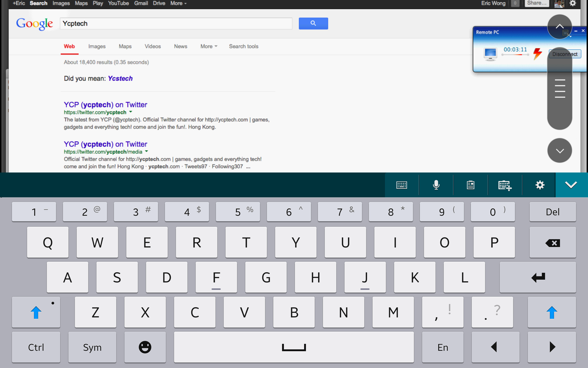Open the hamburger menu on overlay control

pos(560,89)
